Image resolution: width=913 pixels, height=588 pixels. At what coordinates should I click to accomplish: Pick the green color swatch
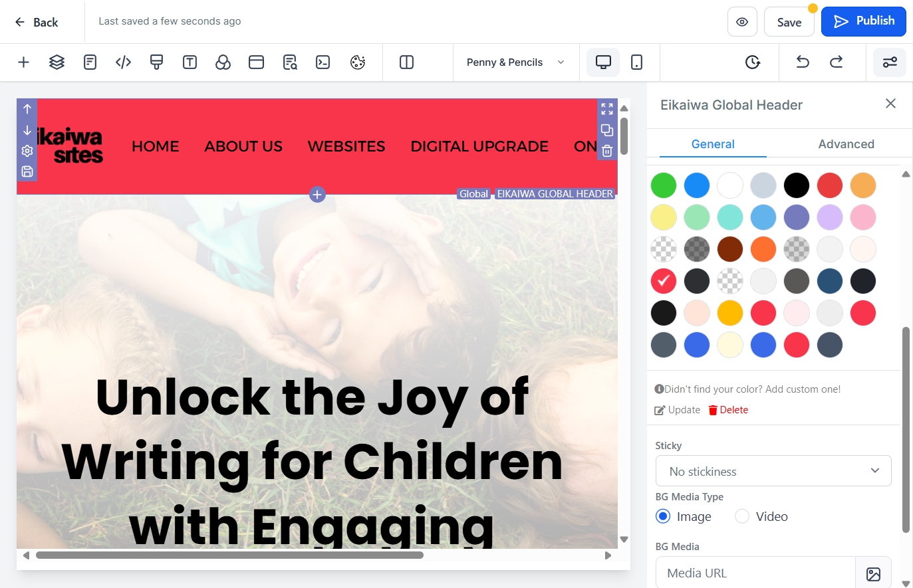pos(664,185)
